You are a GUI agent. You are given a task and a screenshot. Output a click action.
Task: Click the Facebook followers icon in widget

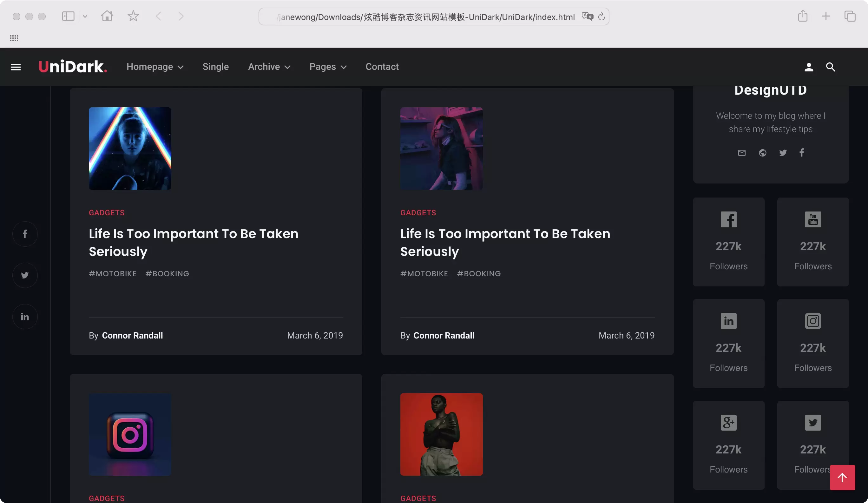pos(729,219)
